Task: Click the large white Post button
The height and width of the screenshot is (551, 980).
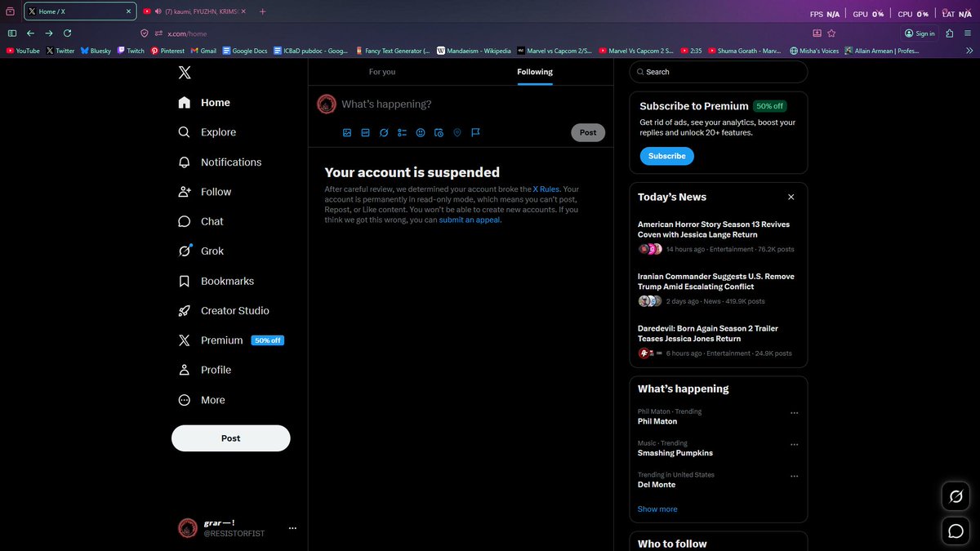Action: click(x=231, y=438)
